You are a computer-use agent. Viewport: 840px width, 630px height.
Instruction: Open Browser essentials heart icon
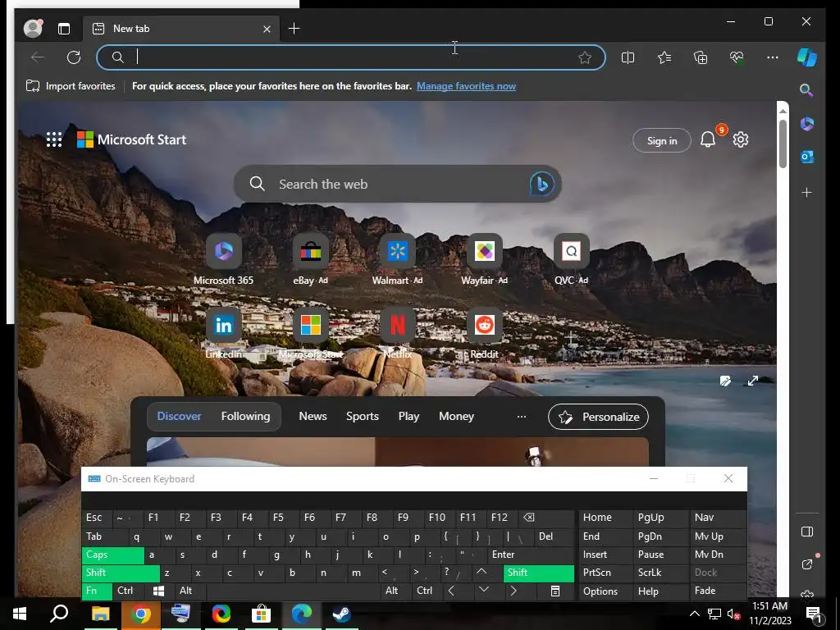[737, 57]
